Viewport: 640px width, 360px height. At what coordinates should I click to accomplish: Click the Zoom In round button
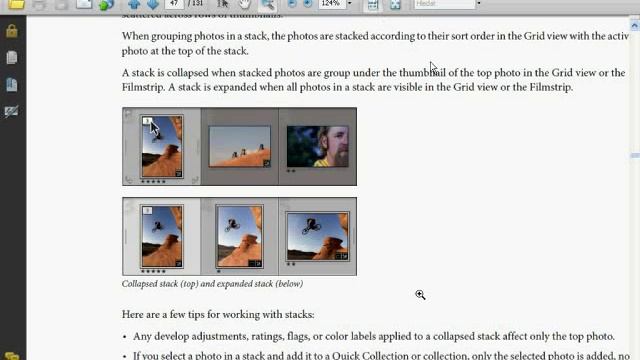tap(308, 4)
